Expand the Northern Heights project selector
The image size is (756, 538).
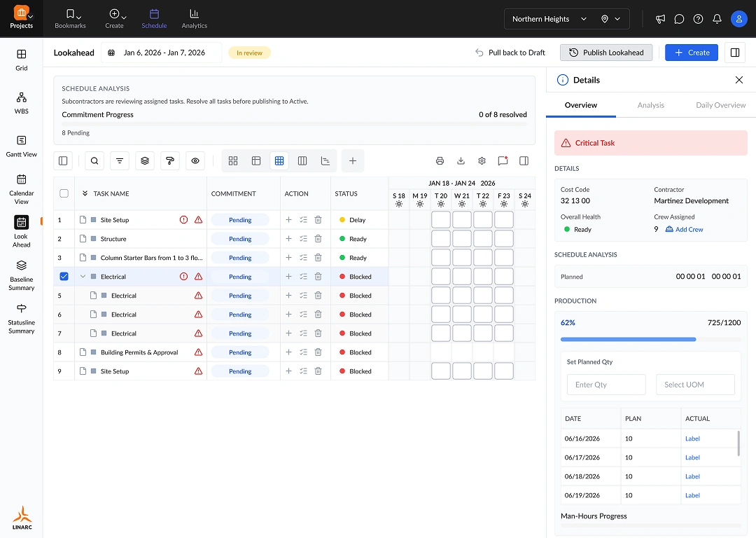pos(549,19)
